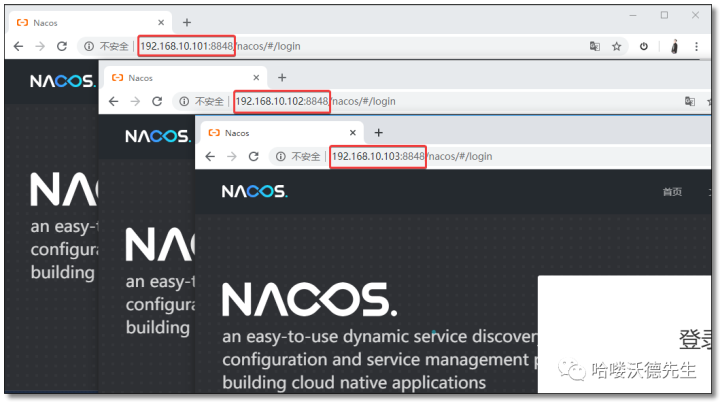Screen dimensions: 720x402
Task: View site info for 192.168.10.101 not-secure badge
Action: point(106,46)
